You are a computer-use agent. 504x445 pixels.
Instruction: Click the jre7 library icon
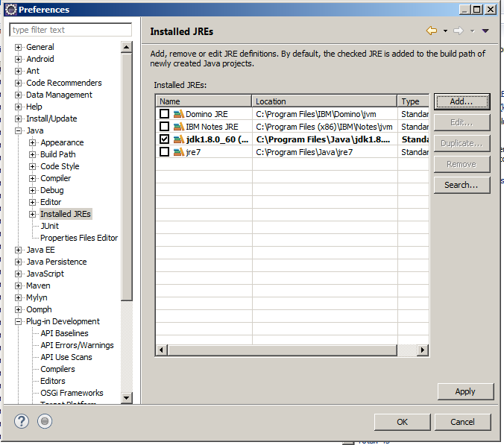coord(178,152)
